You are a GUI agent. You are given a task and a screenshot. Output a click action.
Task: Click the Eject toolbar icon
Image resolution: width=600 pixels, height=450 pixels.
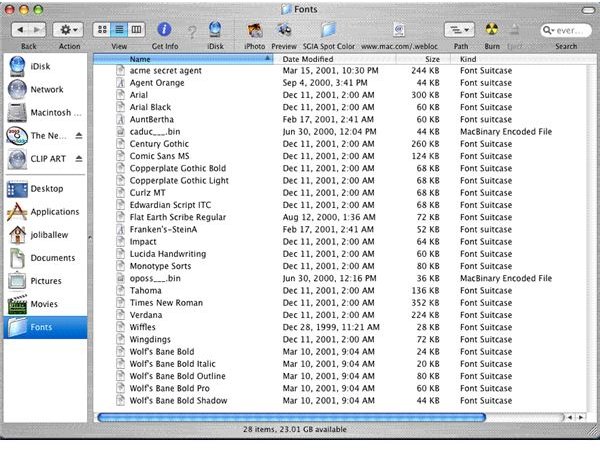pos(515,30)
